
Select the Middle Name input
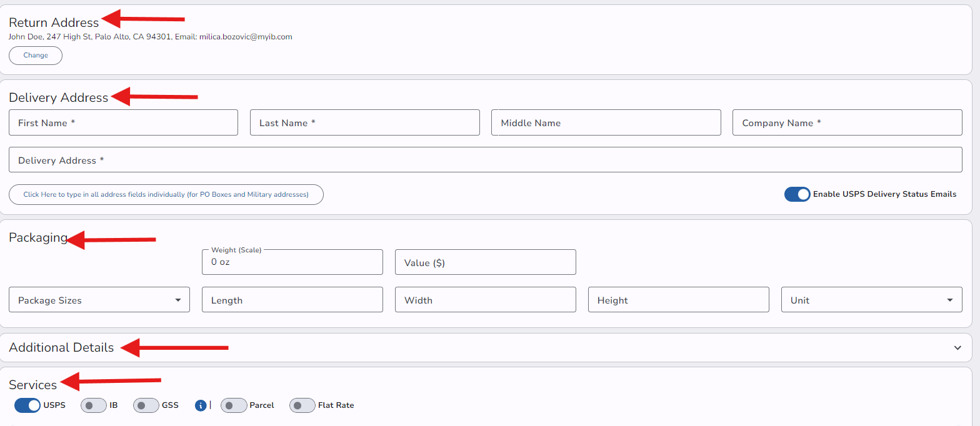(606, 123)
